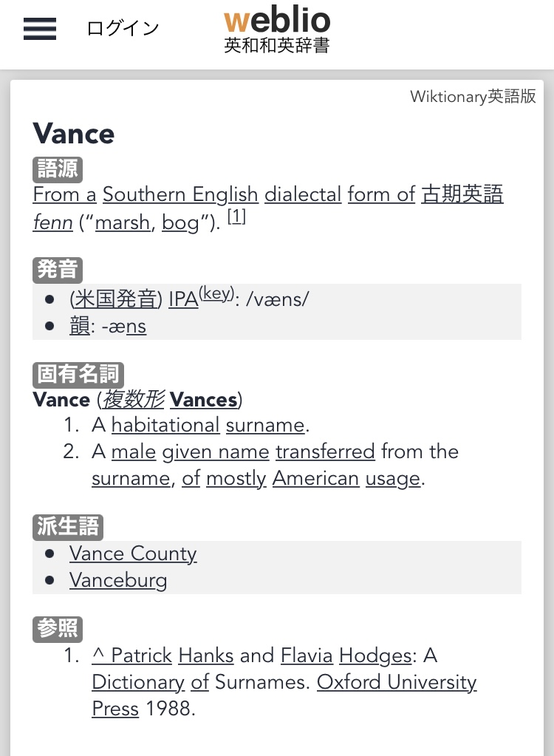Open the 'Oxford University' link
Viewport: 554px width, 756px height.
pos(397,682)
